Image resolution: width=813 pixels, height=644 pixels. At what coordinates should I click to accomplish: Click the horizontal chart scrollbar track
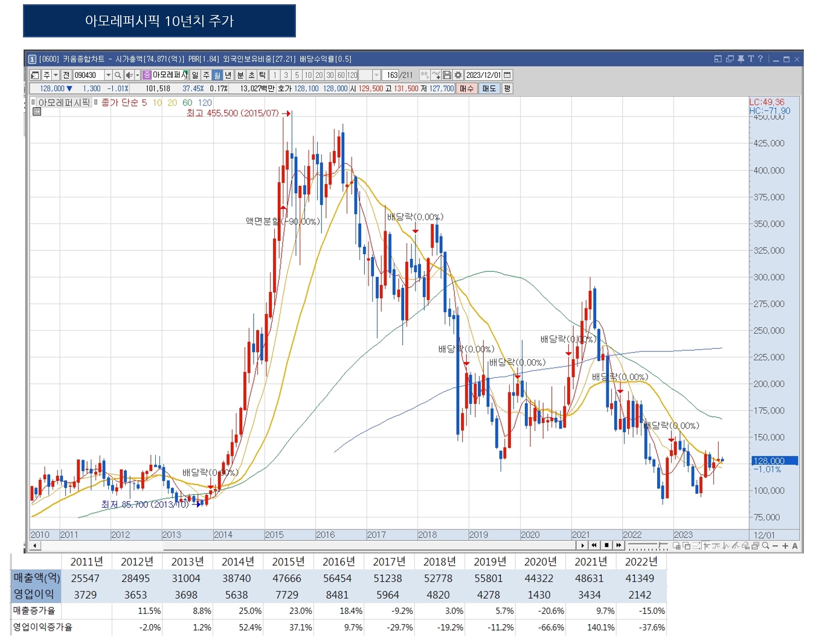point(308,546)
